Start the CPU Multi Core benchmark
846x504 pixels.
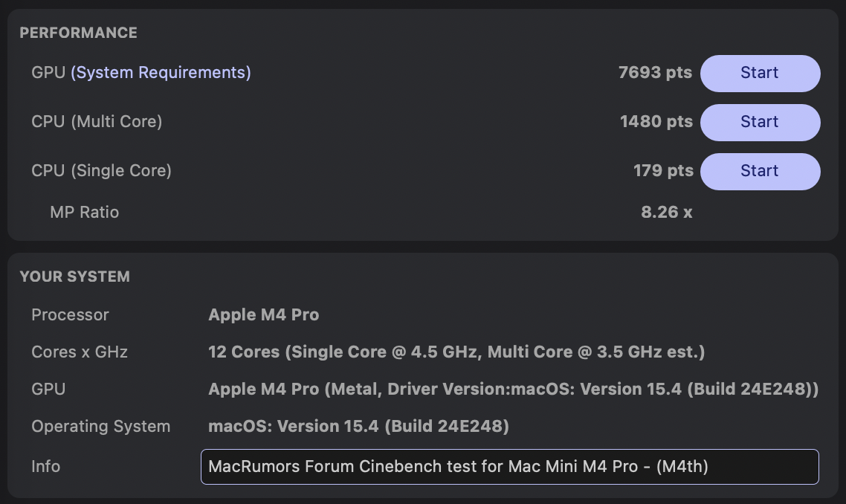[x=760, y=122]
